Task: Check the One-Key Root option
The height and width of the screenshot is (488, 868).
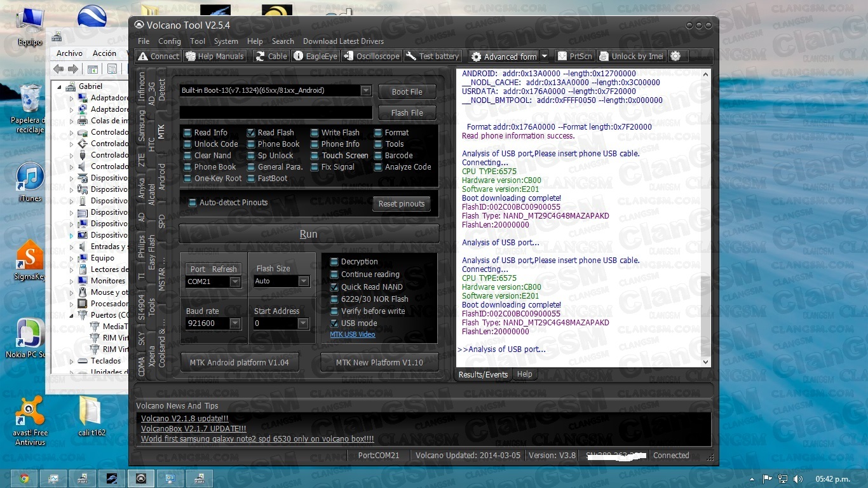Action: (187, 179)
